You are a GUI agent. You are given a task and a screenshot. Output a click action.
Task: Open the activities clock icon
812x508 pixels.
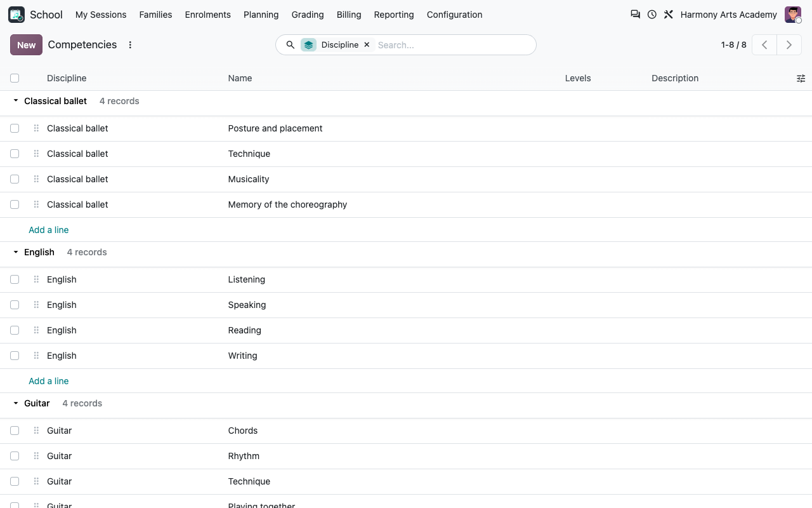(x=652, y=14)
